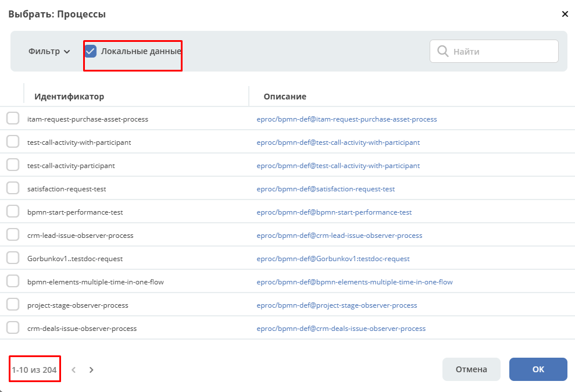
Task: Follow eproc/bpmn-def@project-stage-observer-process link
Action: pos(337,305)
